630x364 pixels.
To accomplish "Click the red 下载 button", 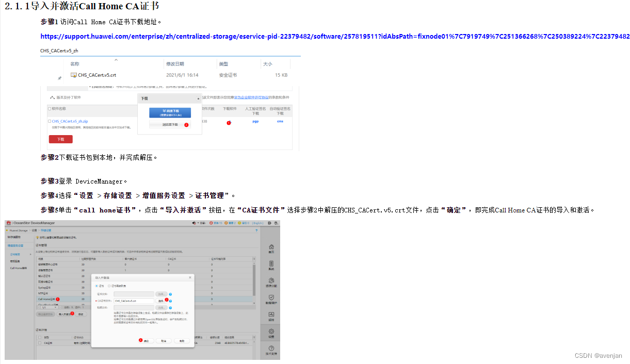I will point(60,139).
